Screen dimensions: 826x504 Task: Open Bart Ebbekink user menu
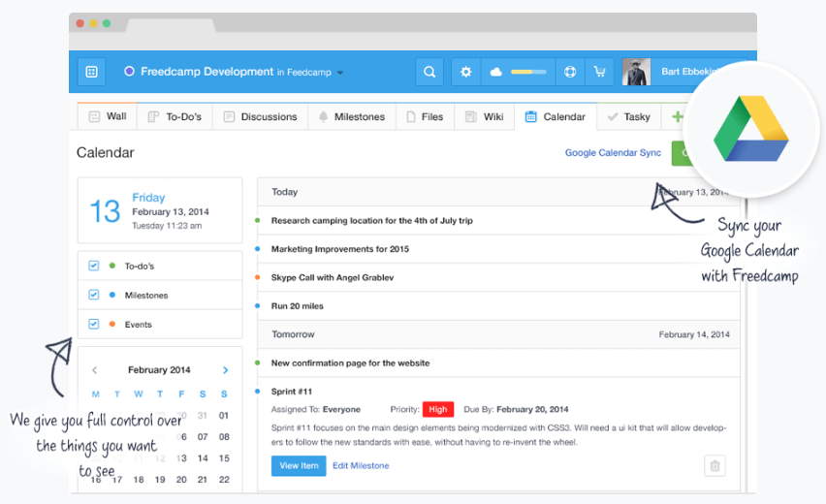click(x=684, y=72)
